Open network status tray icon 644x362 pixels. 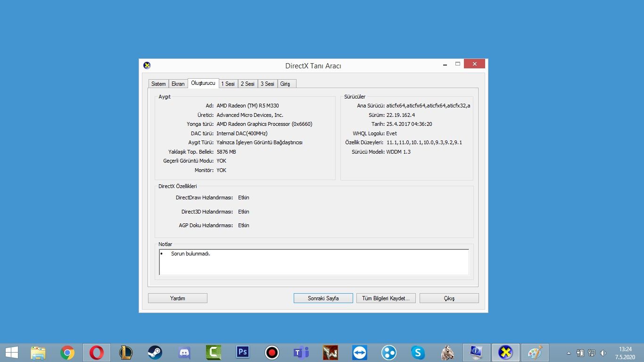point(592,353)
